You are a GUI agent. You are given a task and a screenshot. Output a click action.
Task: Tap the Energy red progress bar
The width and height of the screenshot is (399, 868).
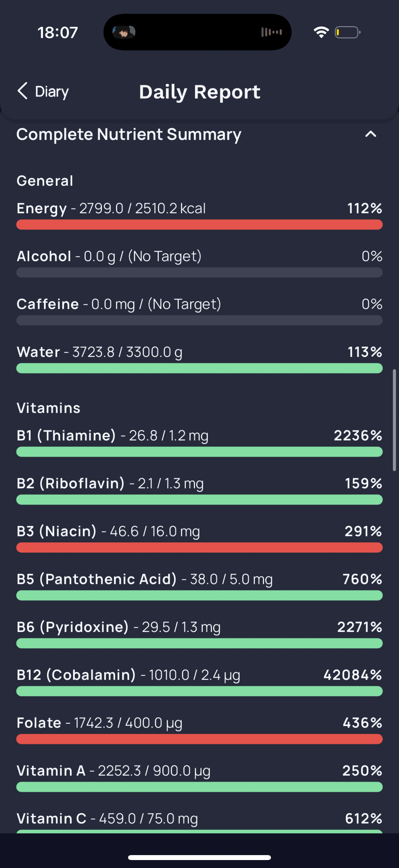point(199,225)
